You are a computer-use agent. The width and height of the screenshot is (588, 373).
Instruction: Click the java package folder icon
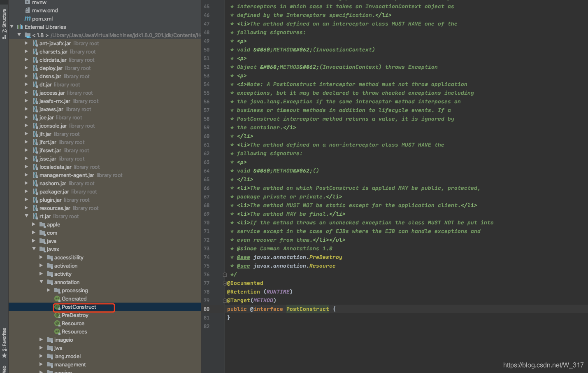tap(42, 241)
